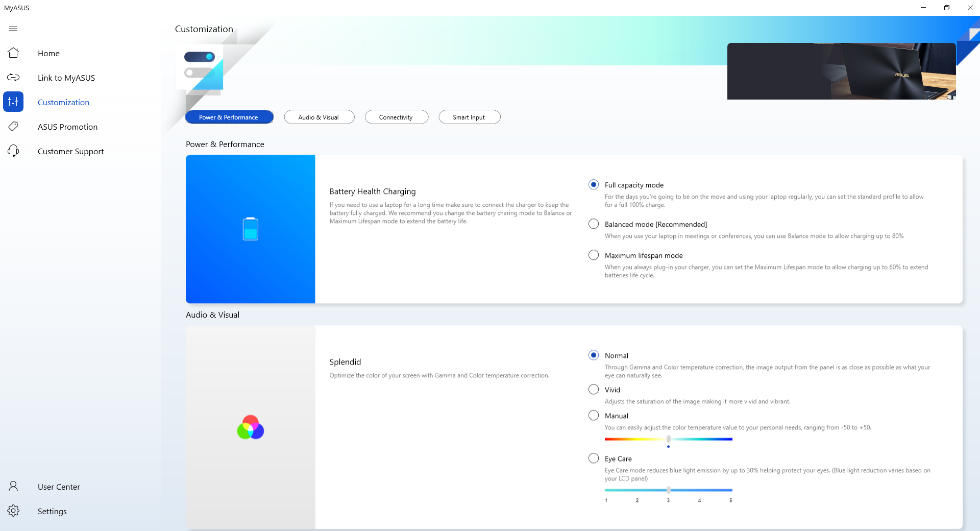This screenshot has height=531, width=980.
Task: Click the Home house icon
Action: 13,53
